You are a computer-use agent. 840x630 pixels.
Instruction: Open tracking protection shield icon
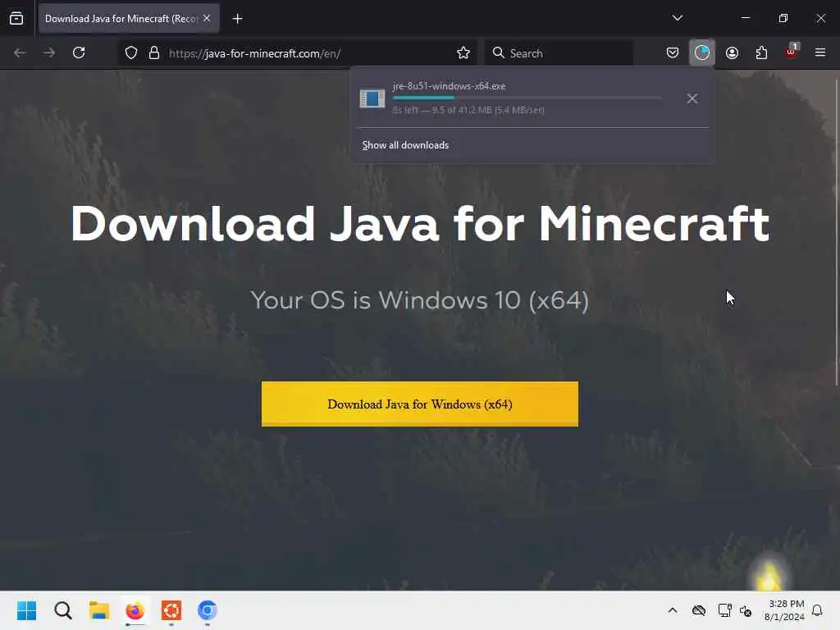(x=131, y=53)
